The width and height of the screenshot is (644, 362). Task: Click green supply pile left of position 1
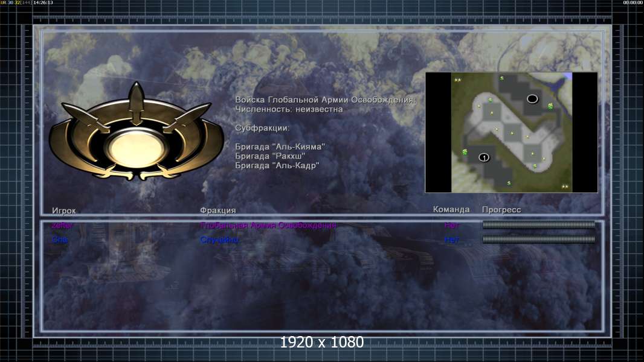465,152
